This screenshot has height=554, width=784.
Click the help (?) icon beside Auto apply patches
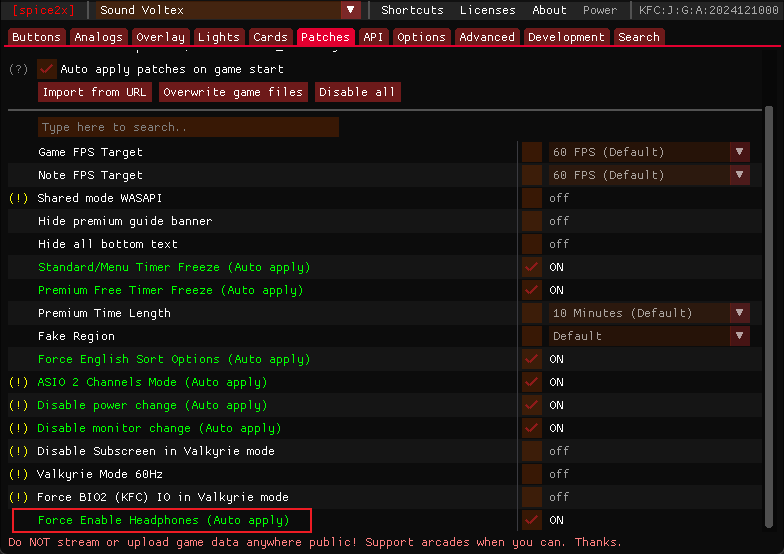(x=18, y=69)
